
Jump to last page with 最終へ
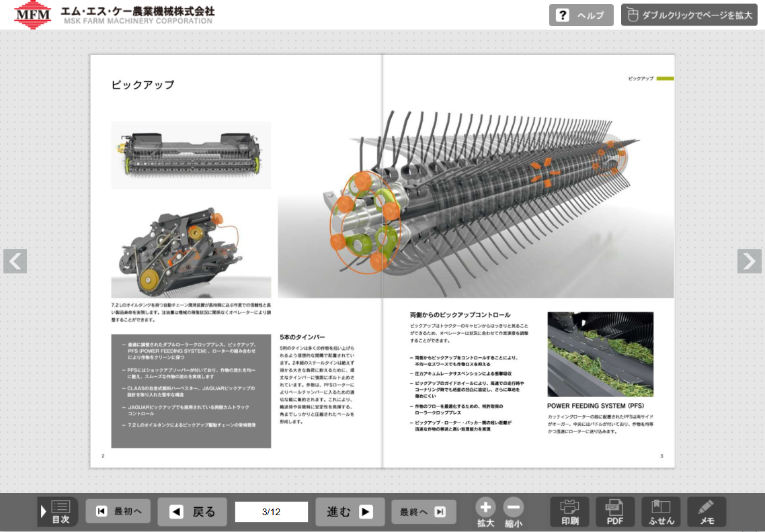pos(424,512)
